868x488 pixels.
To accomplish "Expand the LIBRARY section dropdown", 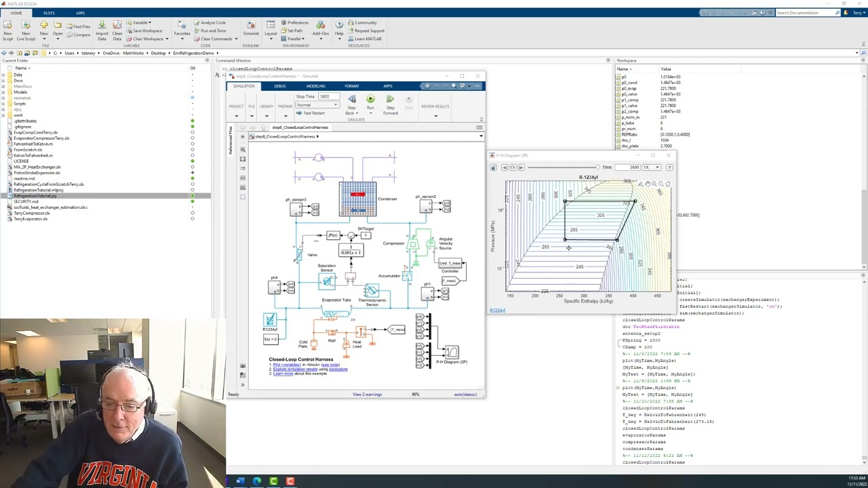I will click(x=266, y=116).
